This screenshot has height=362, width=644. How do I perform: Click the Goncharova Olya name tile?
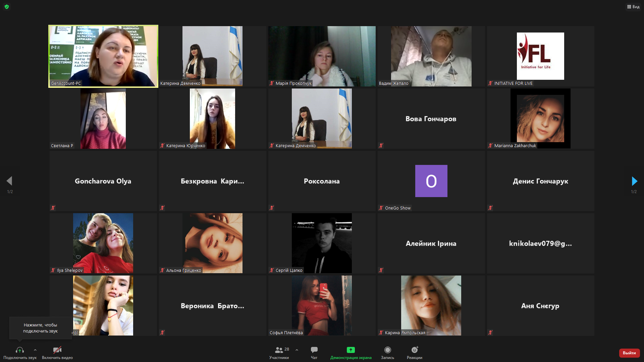[103, 181]
